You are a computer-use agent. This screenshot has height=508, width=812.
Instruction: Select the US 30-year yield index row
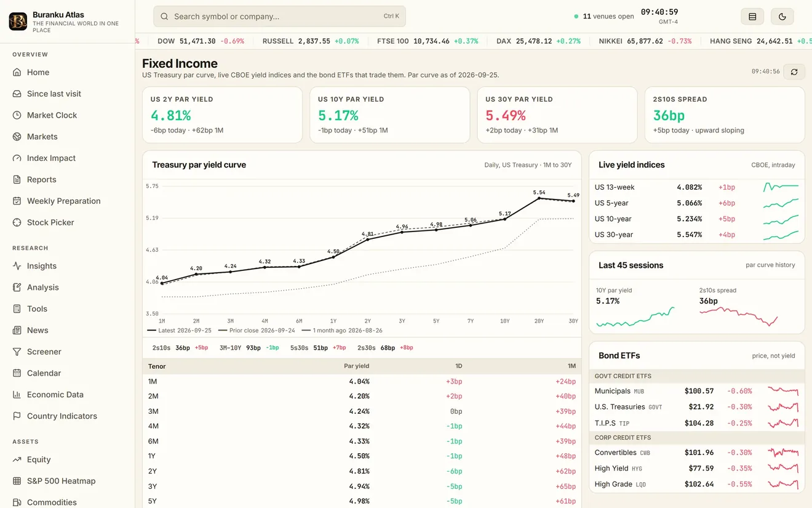point(697,235)
